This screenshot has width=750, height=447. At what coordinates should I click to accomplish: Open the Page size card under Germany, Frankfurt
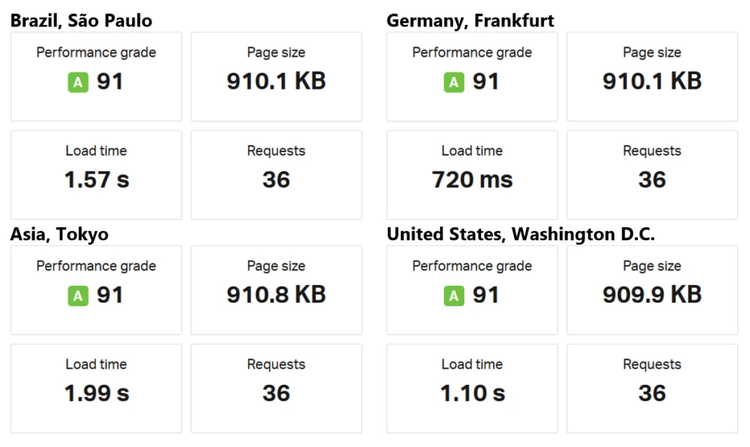652,76
